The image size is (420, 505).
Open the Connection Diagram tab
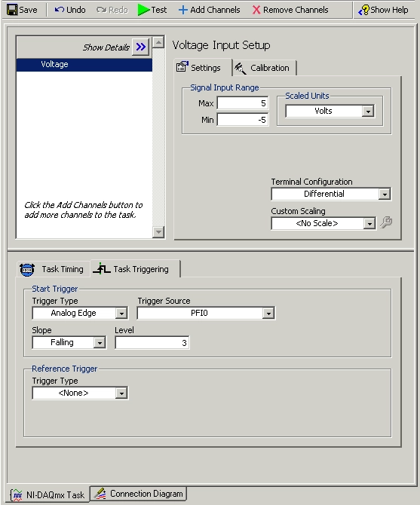139,494
